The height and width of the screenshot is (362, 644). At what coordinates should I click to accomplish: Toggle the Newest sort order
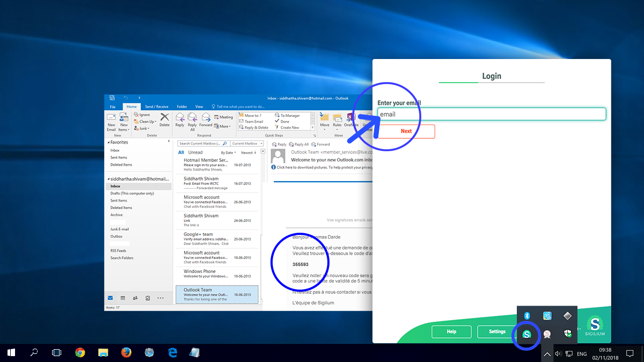coord(248,153)
